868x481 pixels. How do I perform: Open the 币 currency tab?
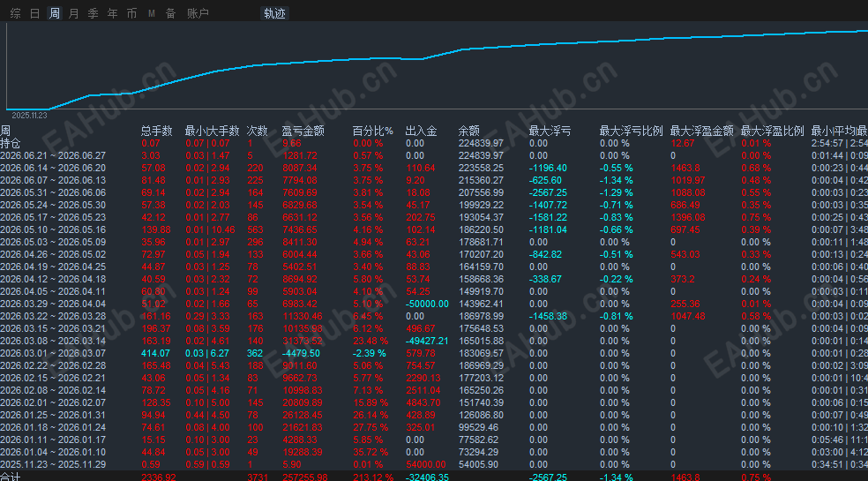(131, 13)
